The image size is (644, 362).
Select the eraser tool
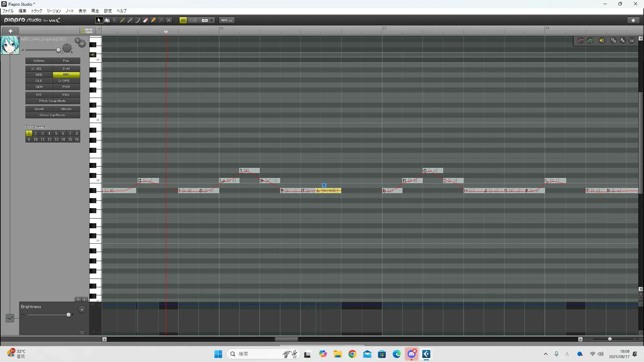pyautogui.click(x=146, y=20)
